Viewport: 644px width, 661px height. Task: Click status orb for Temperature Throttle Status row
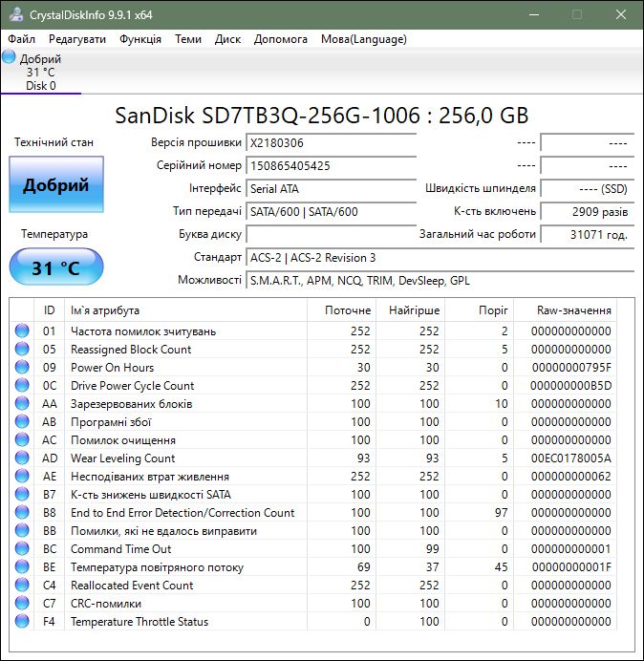(22, 621)
